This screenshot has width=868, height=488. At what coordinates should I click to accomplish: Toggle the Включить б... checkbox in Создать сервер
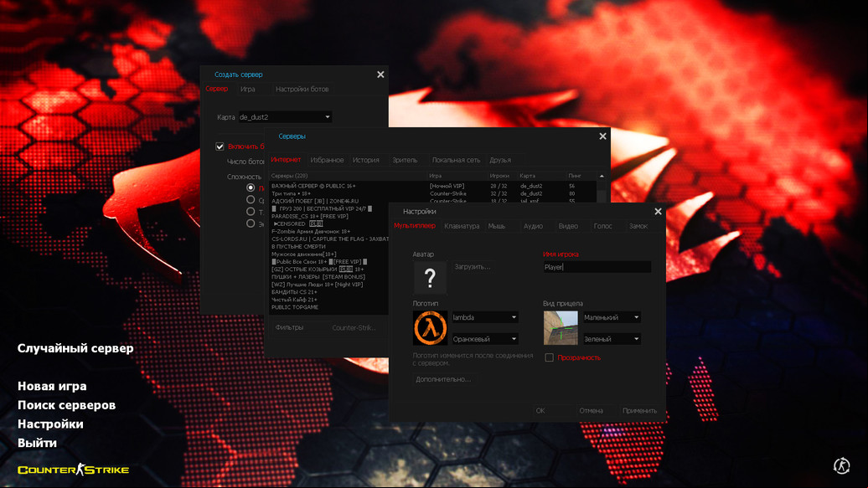click(220, 146)
